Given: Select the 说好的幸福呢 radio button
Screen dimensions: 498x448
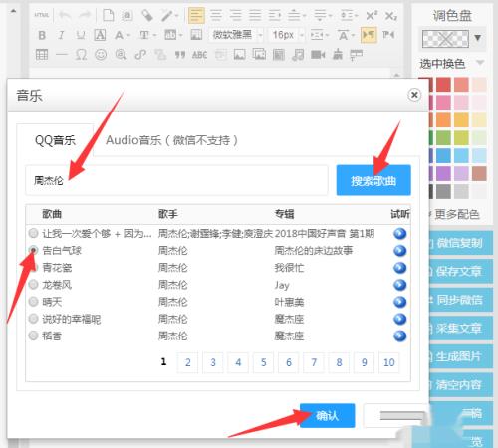Looking at the screenshot, I should pos(33,319).
